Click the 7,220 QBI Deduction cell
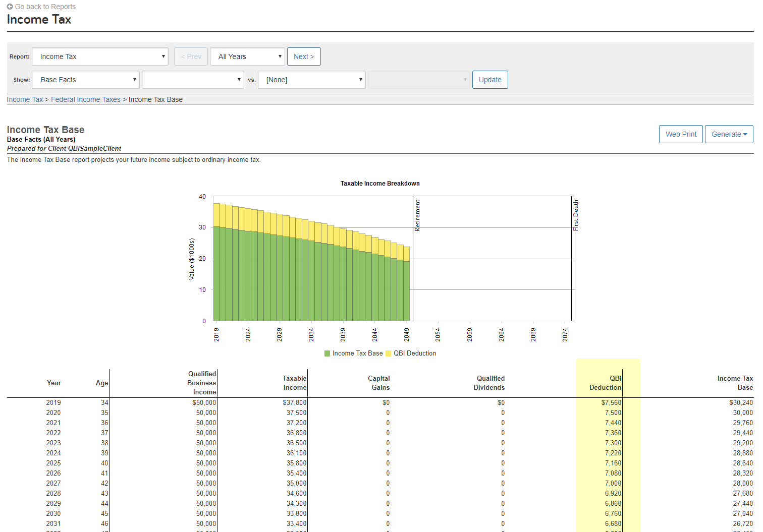The width and height of the screenshot is (763, 532). pyautogui.click(x=613, y=453)
